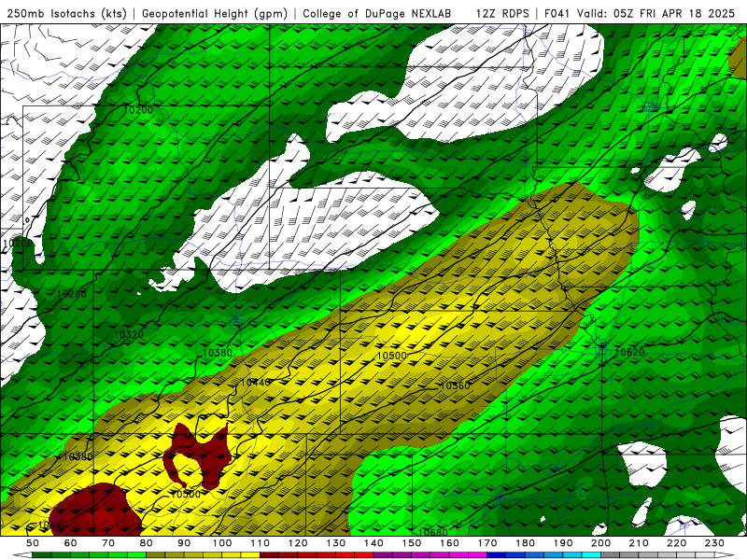Screen dimensions: 747x560
Task: Click the 170 value on the color scale
Action: tap(487, 543)
